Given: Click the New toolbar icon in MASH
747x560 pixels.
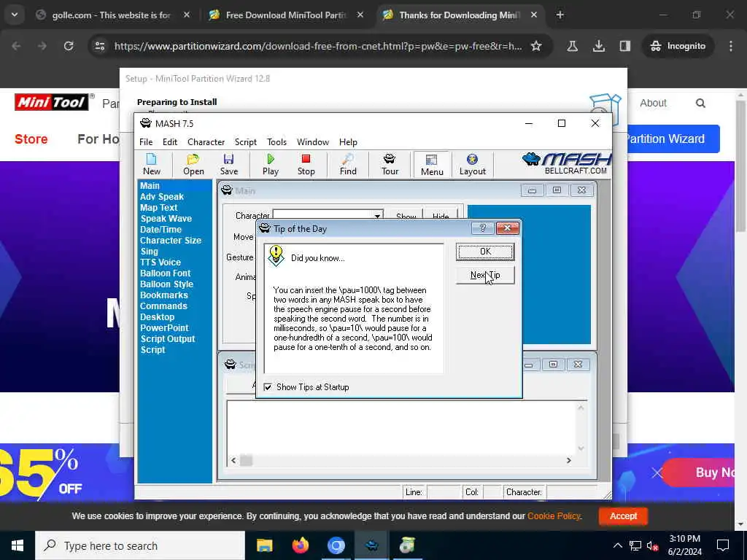Looking at the screenshot, I should [152, 165].
